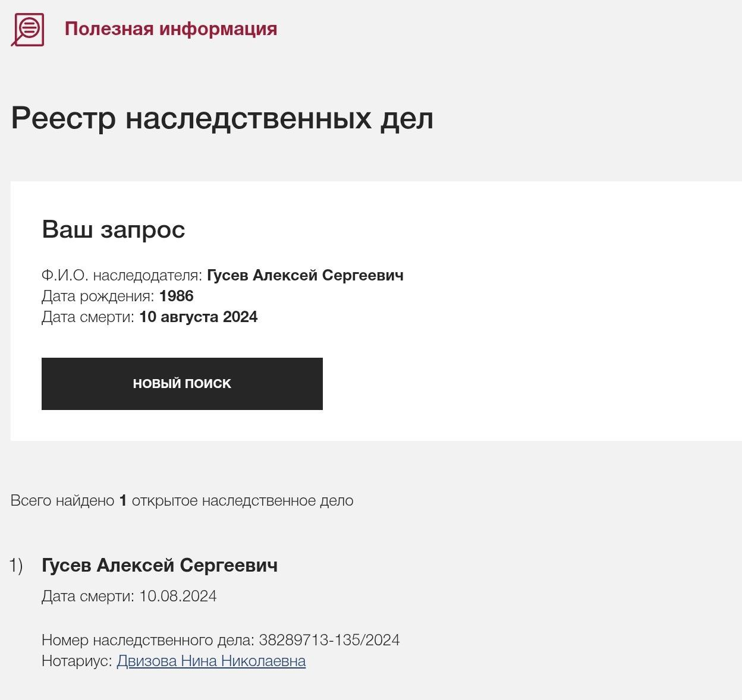Click death date value '10 августа 2024'

click(x=198, y=317)
